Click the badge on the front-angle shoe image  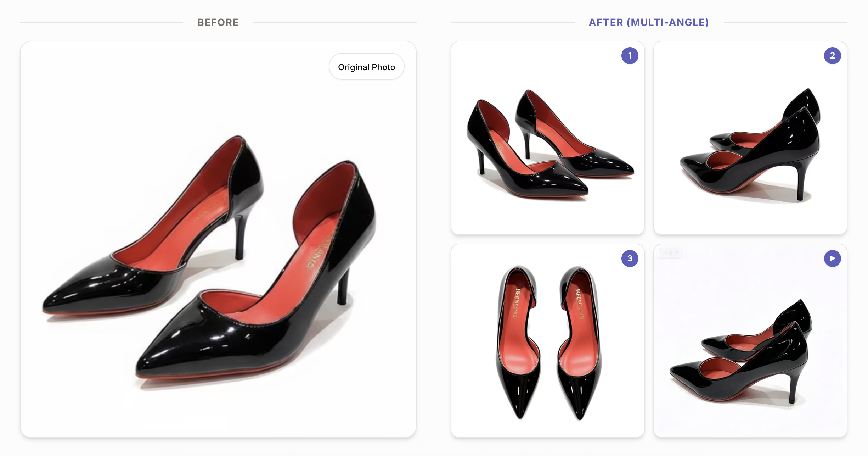[630, 56]
